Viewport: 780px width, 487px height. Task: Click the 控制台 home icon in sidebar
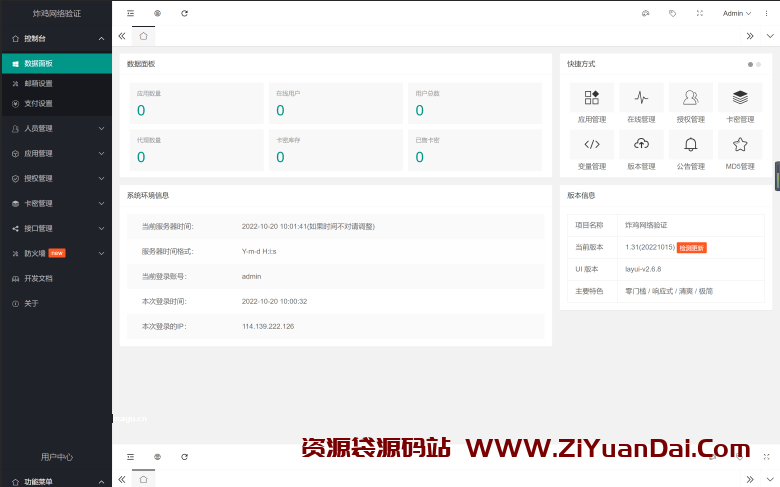click(x=15, y=38)
